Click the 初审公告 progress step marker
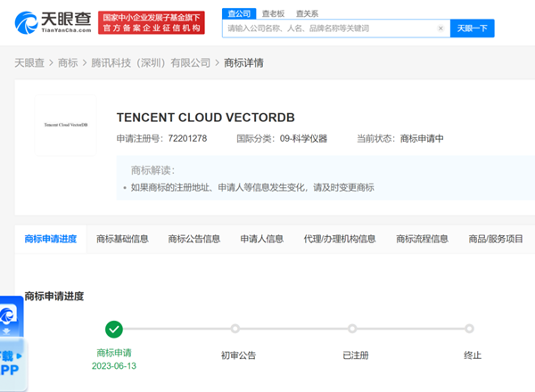Screen dimensions: 535x392 pyautogui.click(x=235, y=329)
